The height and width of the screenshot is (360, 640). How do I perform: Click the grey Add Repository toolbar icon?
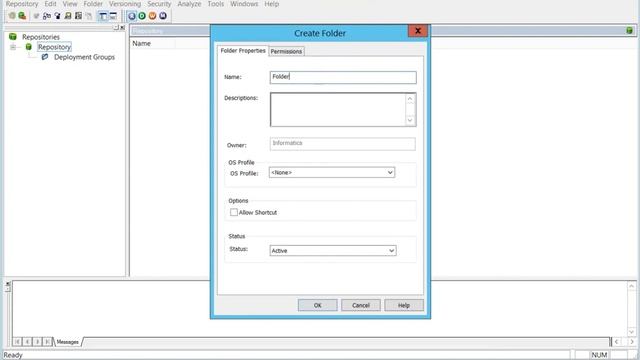pyautogui.click(x=12, y=16)
